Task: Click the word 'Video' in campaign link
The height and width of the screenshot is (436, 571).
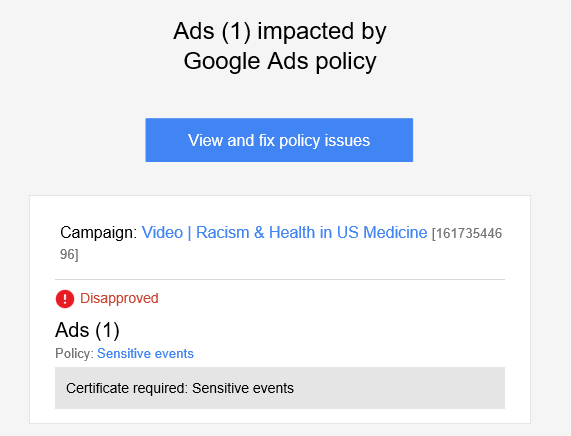Action: [x=162, y=232]
